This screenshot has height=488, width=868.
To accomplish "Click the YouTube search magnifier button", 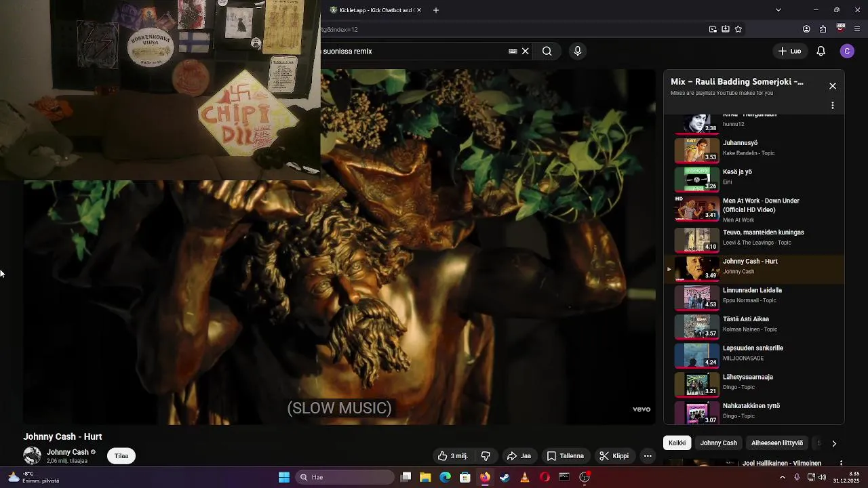I will (547, 51).
